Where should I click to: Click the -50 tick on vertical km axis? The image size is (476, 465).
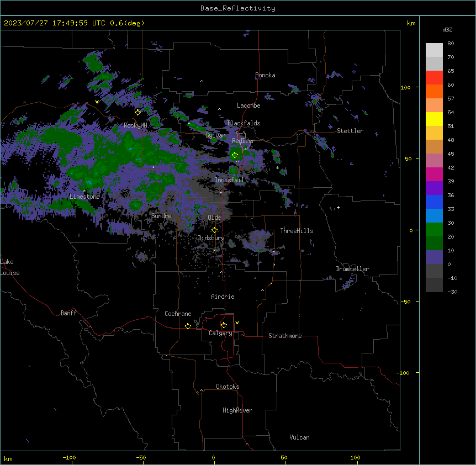(405, 302)
